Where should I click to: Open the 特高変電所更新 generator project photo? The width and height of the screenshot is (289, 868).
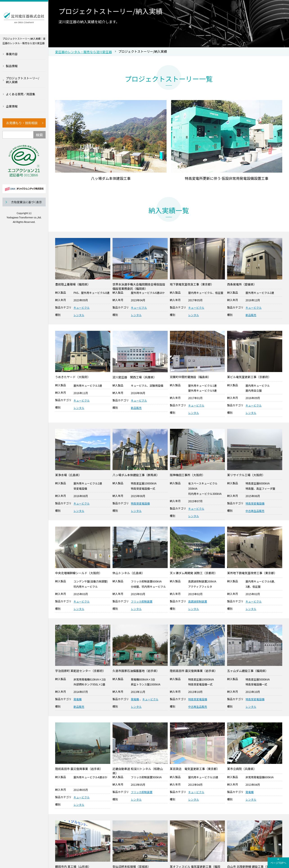[x=226, y=136]
